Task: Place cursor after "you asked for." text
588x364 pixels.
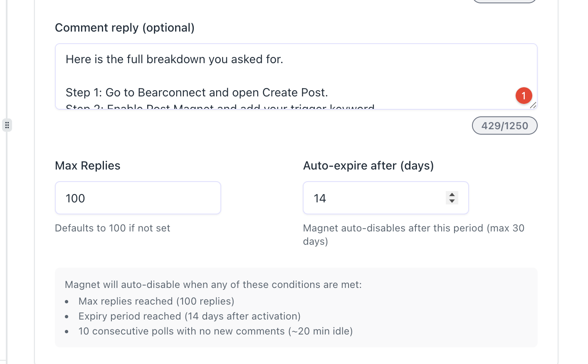Action: point(284,59)
